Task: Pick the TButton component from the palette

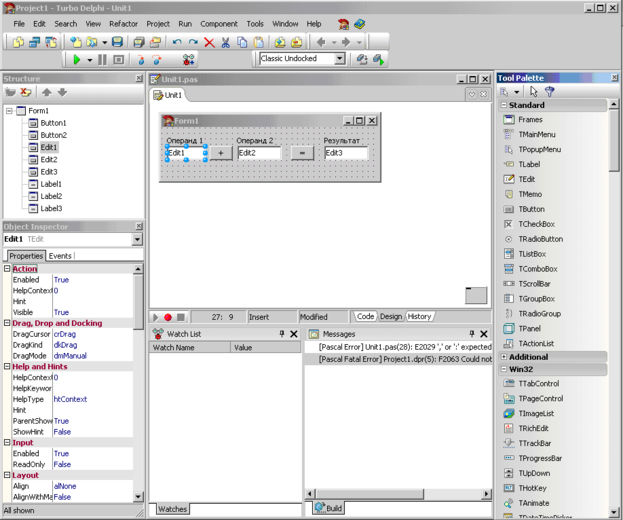Action: pos(530,210)
